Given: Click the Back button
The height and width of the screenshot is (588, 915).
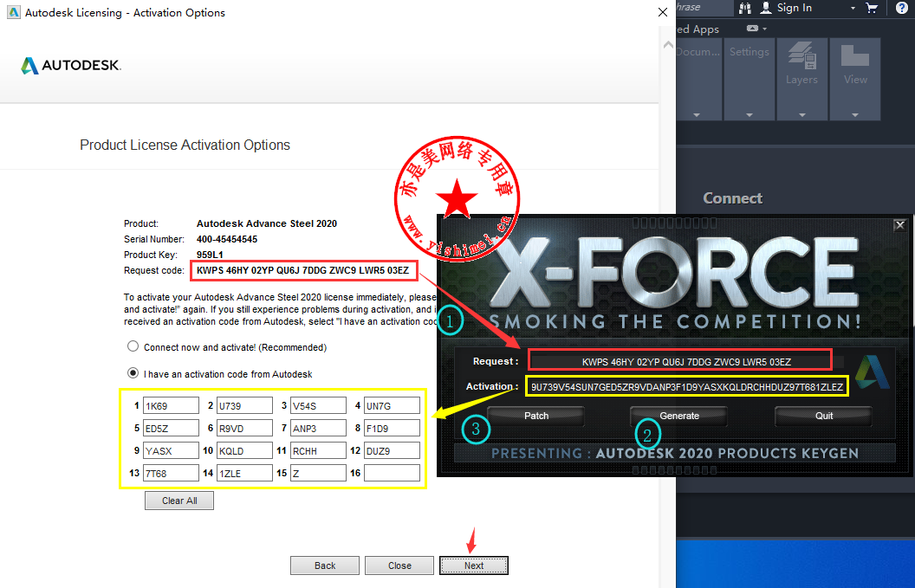Looking at the screenshot, I should point(325,565).
